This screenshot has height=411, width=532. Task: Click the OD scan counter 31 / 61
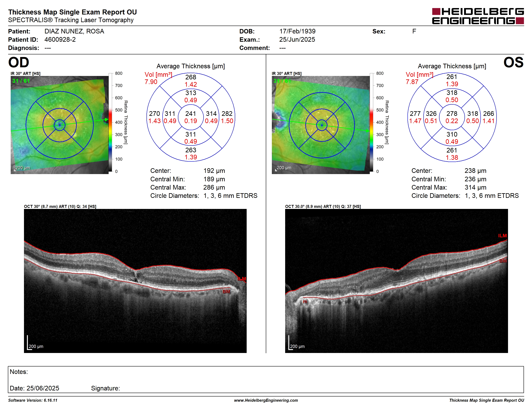coord(21,81)
